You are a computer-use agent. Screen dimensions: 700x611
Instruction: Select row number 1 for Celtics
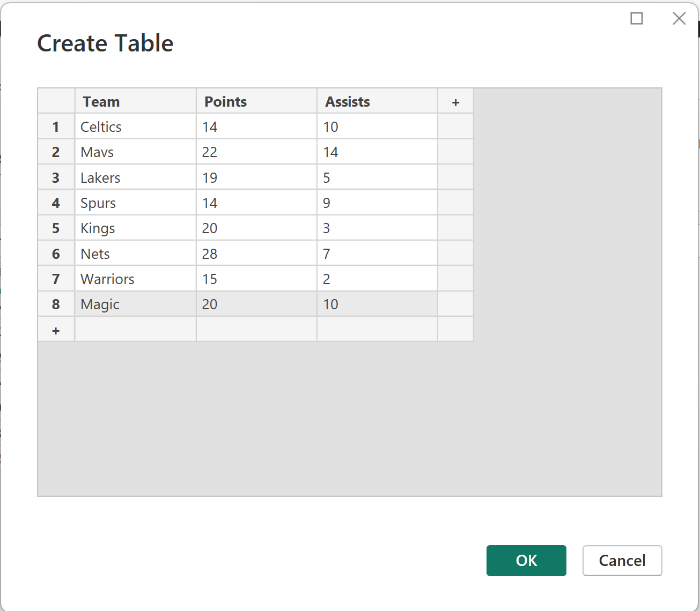(x=56, y=126)
